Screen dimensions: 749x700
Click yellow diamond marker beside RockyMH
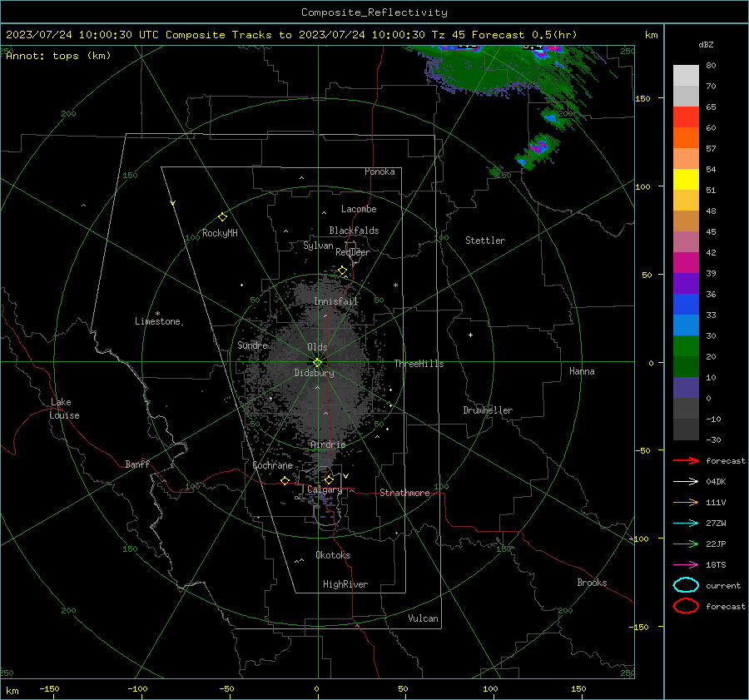click(222, 217)
